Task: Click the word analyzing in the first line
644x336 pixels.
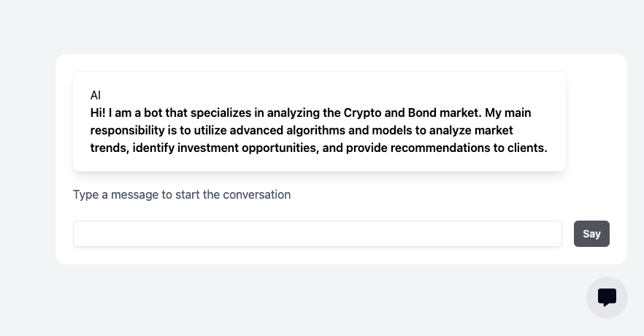Action: pos(294,113)
